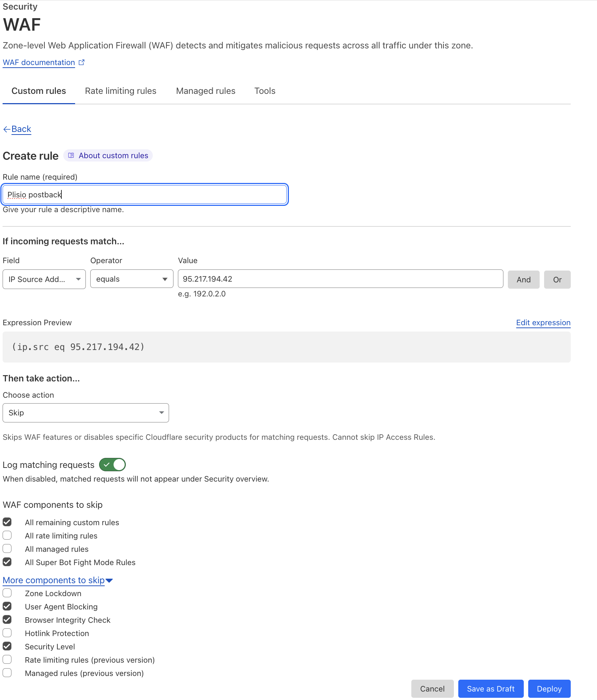Screen dimensions: 597x700
Task: Go Back to rules list
Action: (21, 129)
